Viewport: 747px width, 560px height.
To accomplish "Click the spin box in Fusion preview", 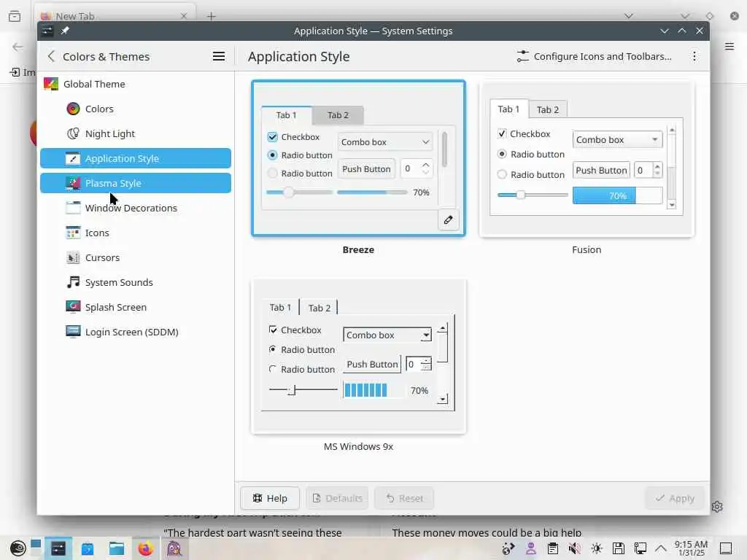I will [648, 170].
